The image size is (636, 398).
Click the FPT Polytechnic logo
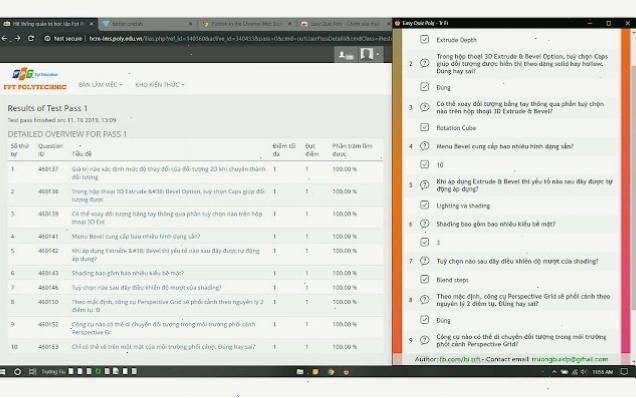[35, 79]
